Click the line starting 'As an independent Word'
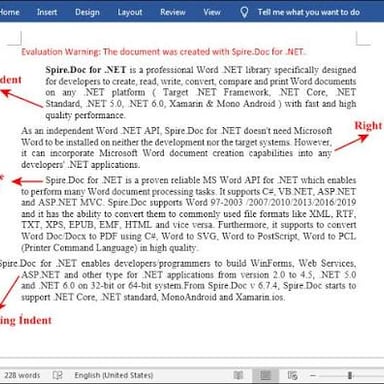This screenshot has height=384, width=384. (x=176, y=131)
